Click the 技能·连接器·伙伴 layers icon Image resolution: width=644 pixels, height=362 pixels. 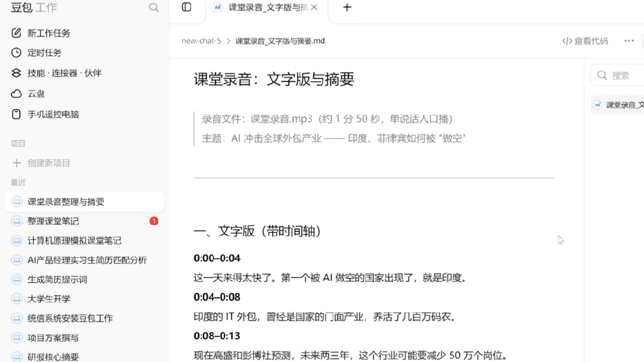coord(16,73)
